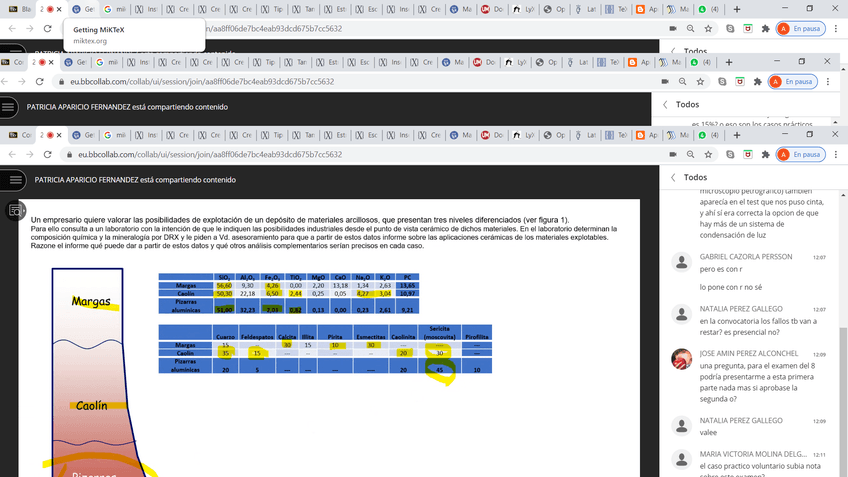
Task: Open the Collaborate panel icon beside shared content
Action: (15, 211)
